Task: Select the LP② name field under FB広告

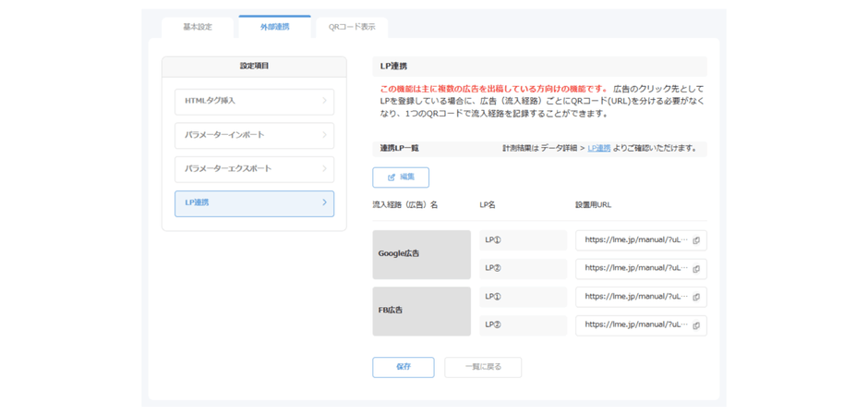Action: click(523, 325)
